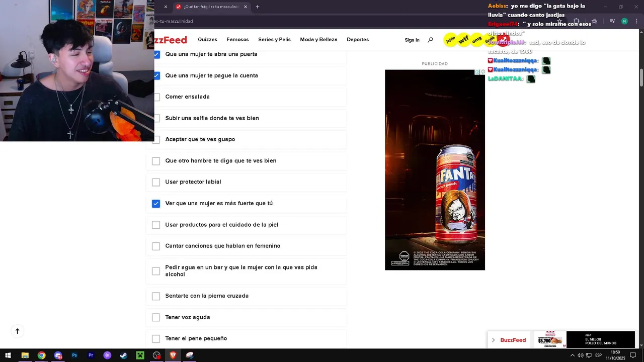Switch to OBS Studio on the taskbar
Viewport: 644px width, 362px height.
tap(156, 355)
